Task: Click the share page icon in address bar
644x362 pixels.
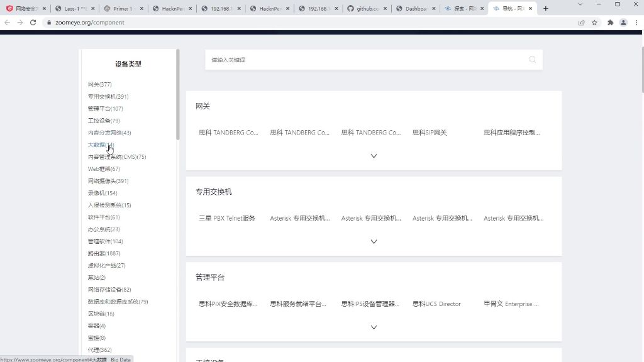Action: (x=582, y=23)
